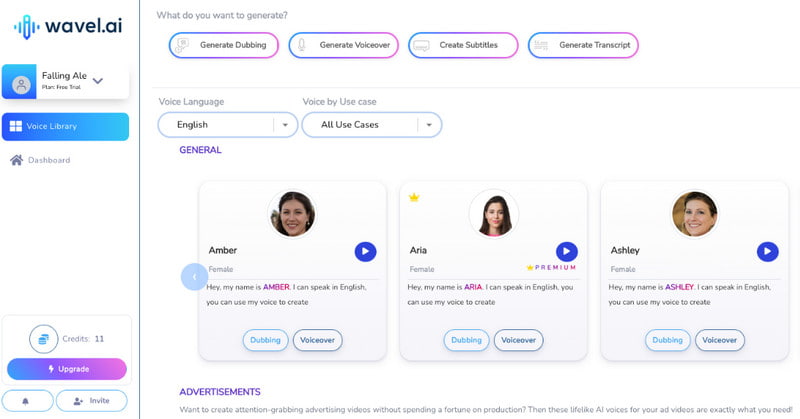The image size is (800, 419).
Task: Play Amber's voice sample
Action: (365, 252)
